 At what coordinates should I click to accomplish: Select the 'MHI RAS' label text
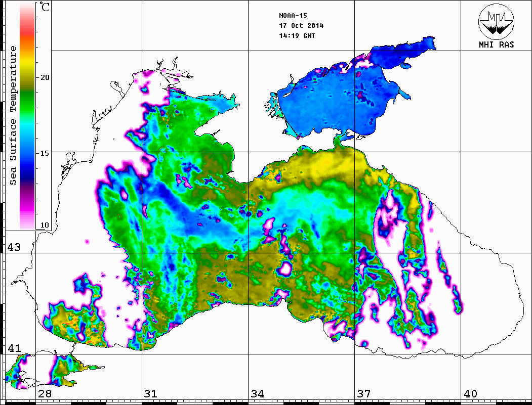pos(497,44)
